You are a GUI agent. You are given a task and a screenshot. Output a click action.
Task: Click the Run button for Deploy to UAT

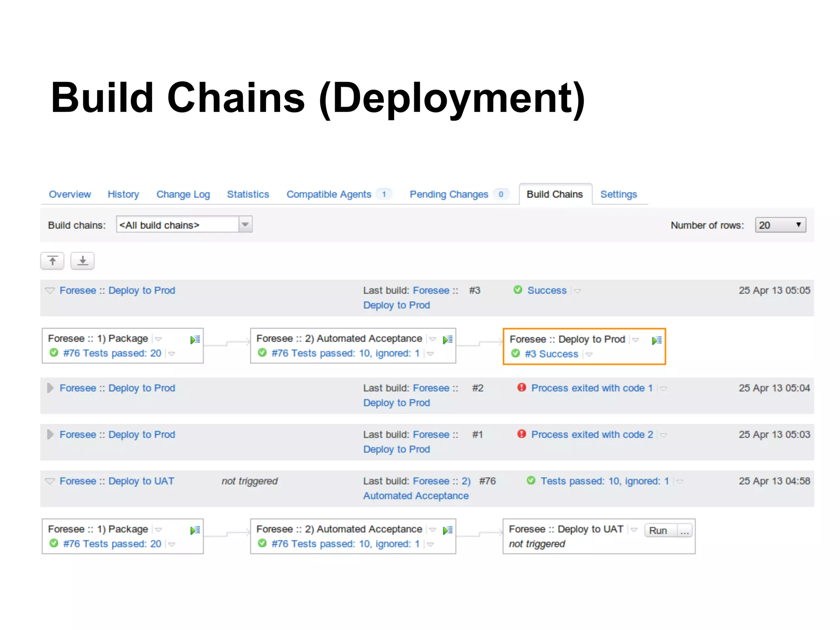[x=660, y=530]
